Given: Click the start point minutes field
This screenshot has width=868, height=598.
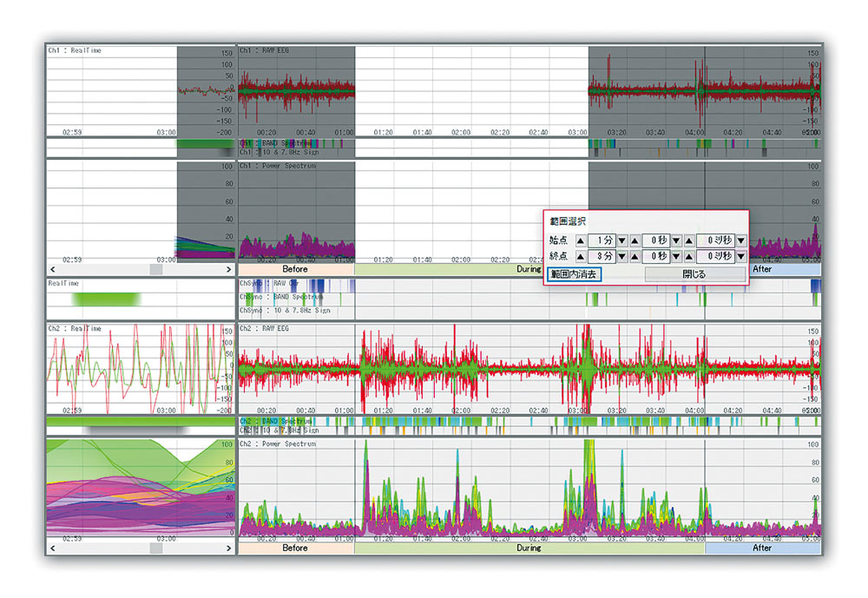Looking at the screenshot, I should click(602, 240).
